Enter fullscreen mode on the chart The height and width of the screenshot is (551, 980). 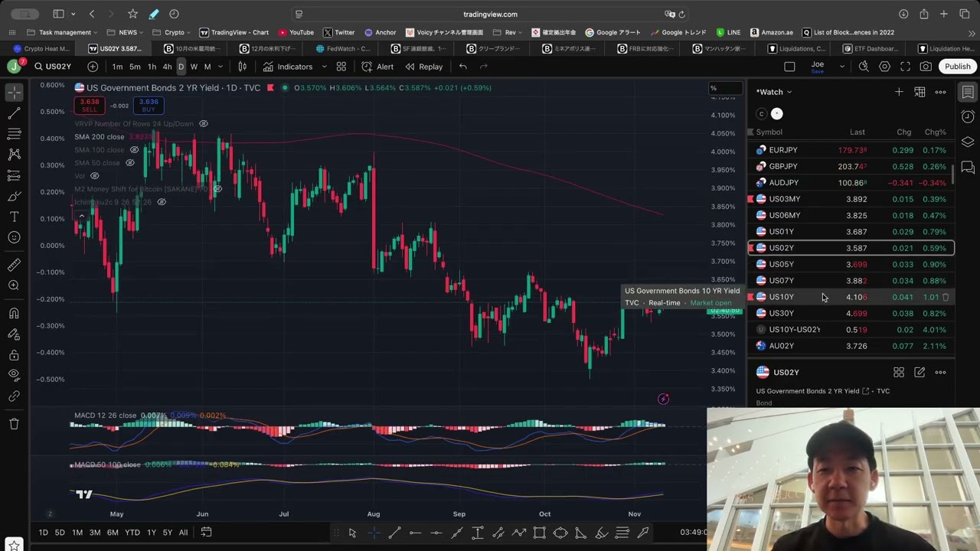point(905,67)
